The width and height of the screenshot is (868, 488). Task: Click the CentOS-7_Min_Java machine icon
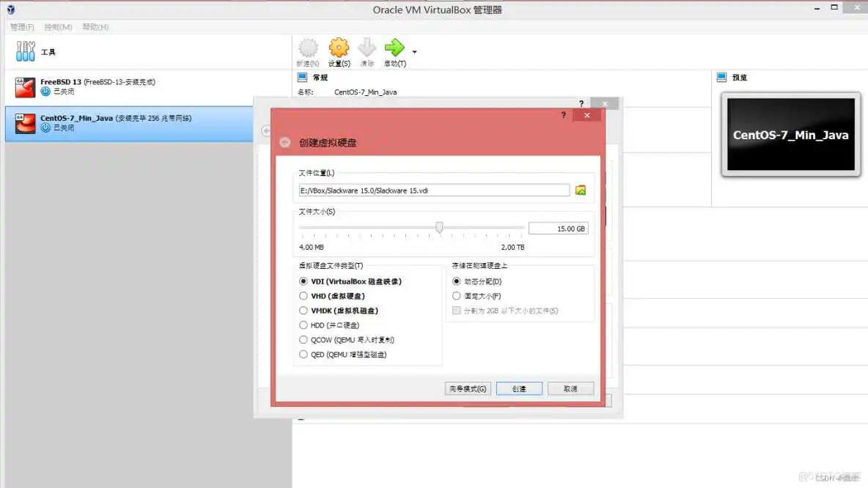click(24, 123)
